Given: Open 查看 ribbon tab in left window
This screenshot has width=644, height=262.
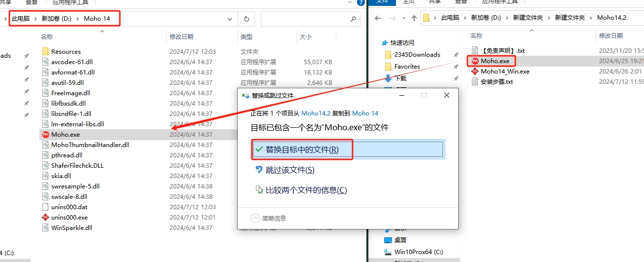Looking at the screenshot, I should coord(32,2).
